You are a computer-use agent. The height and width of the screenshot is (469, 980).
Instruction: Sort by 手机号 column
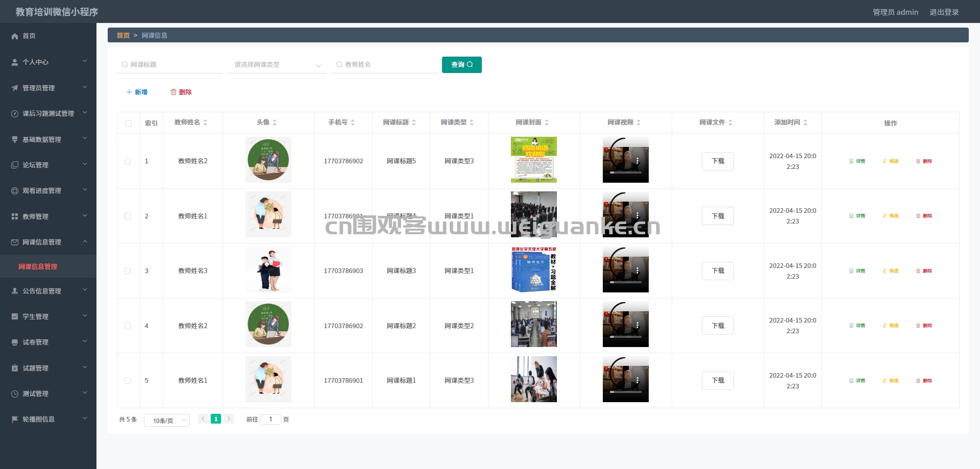[x=353, y=122]
